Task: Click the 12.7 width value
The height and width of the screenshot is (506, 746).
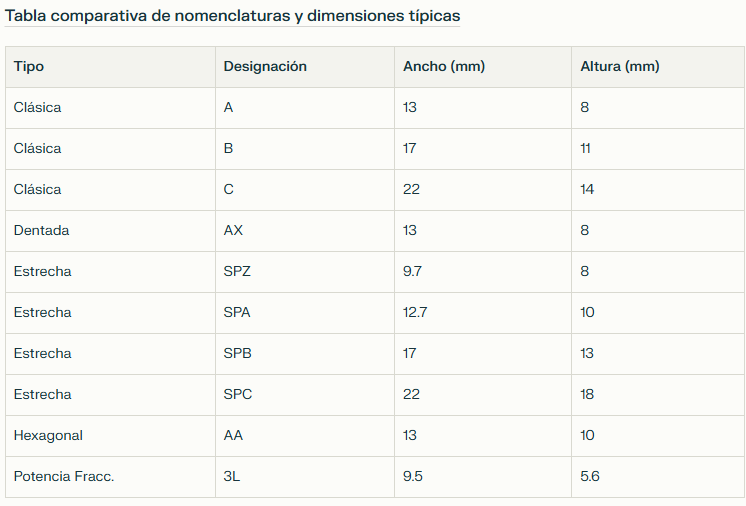Action: pyautogui.click(x=415, y=312)
